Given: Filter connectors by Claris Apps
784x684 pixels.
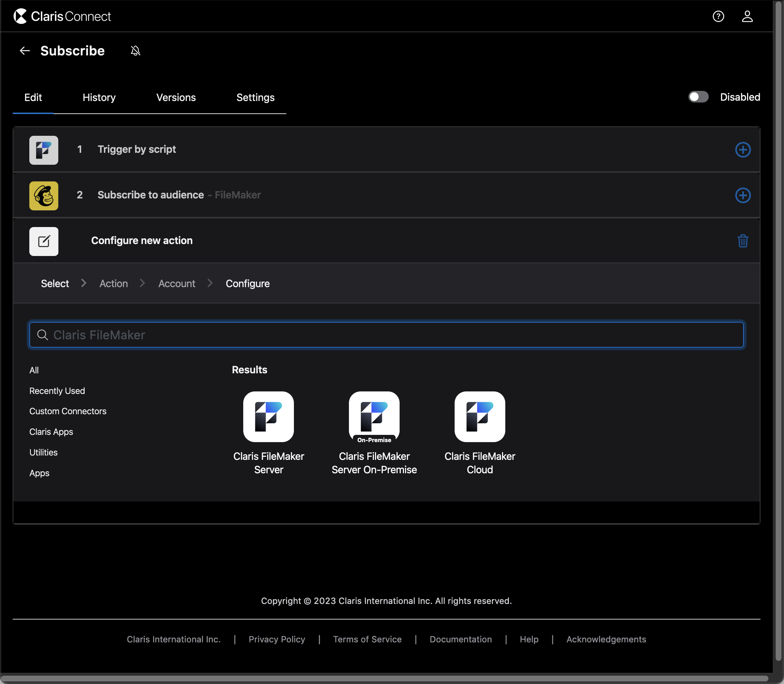Looking at the screenshot, I should (51, 432).
